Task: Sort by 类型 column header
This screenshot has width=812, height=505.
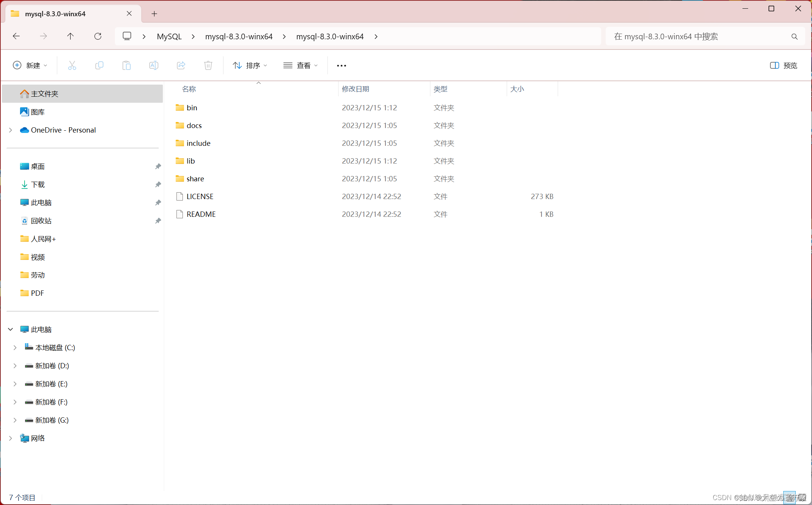Action: pos(441,89)
